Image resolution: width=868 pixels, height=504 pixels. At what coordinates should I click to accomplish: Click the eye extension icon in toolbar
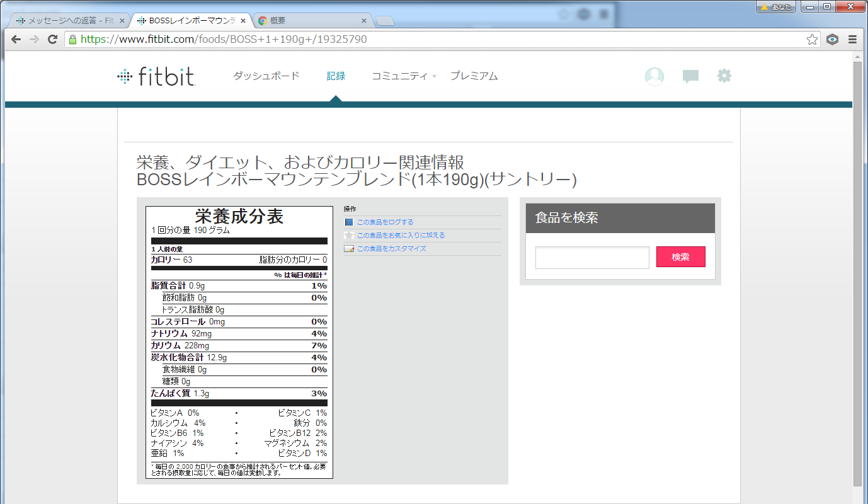pyautogui.click(x=833, y=39)
